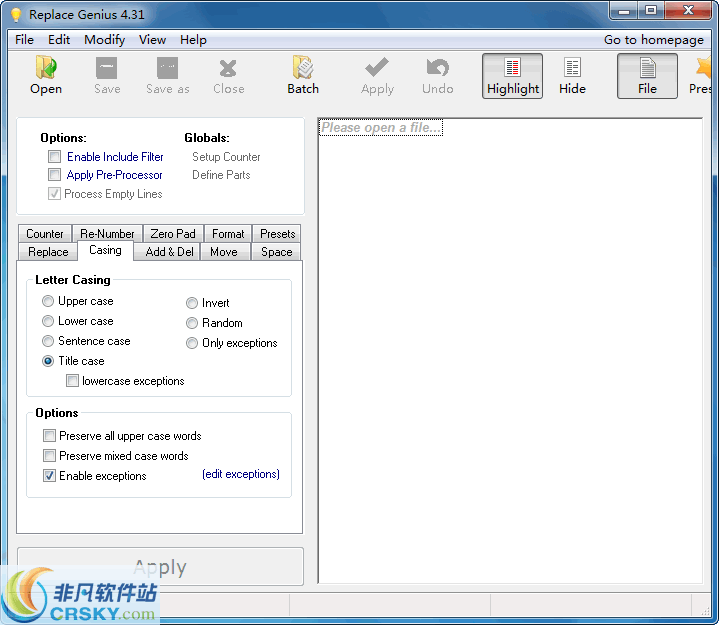Click the Enable Include Filter link text
The width and height of the screenshot is (719, 625).
pos(115,157)
